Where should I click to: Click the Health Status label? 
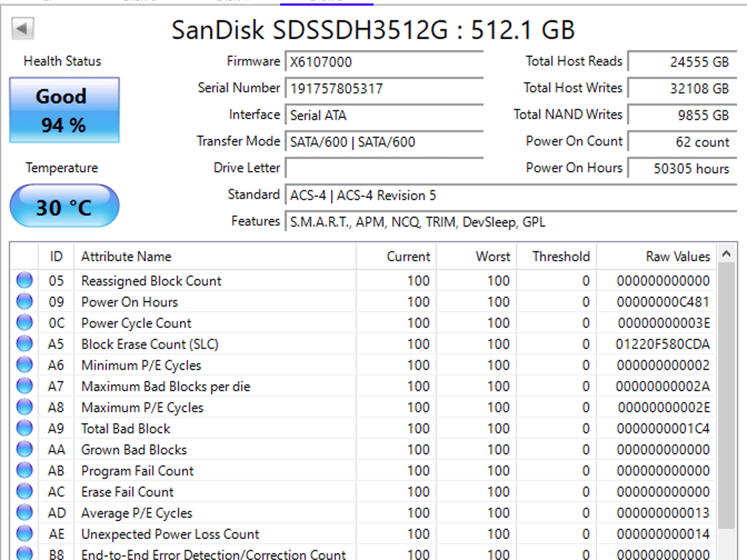tap(62, 61)
